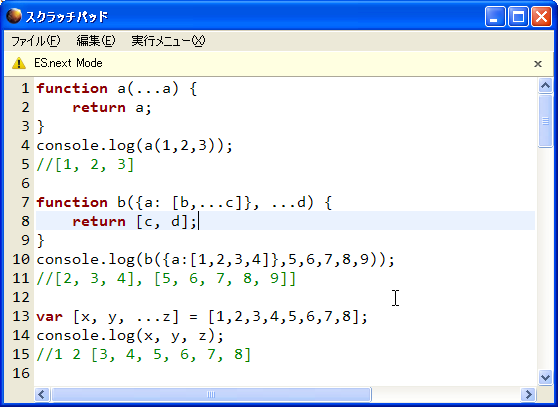The image size is (558, 407).
Task: Click the title bar text スクラッチパッド
Action: (66, 17)
